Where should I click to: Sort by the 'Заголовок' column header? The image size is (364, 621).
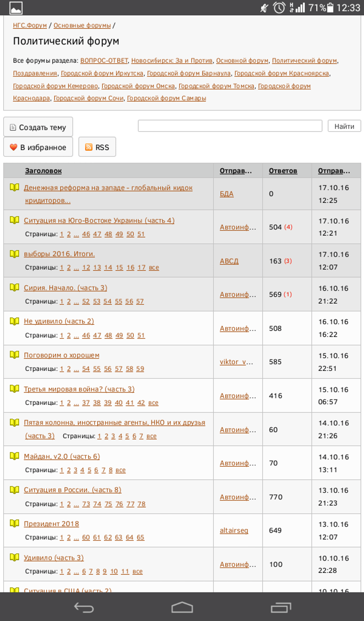tap(43, 171)
